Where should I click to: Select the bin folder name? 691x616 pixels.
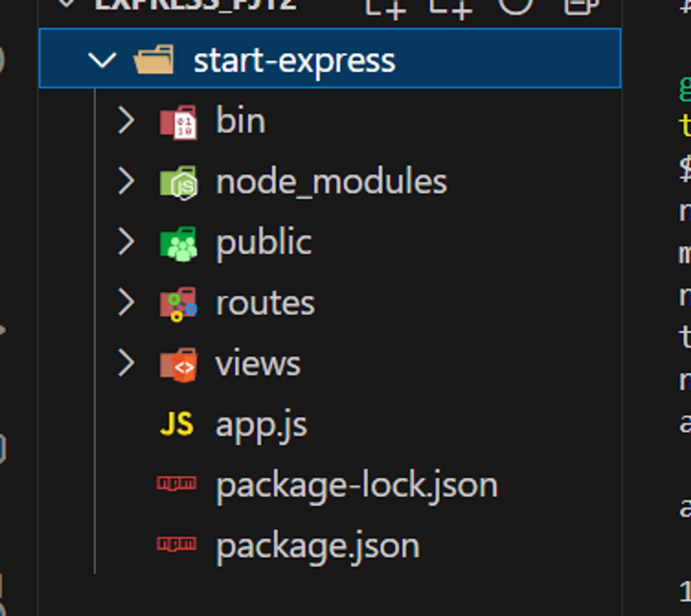coord(240,120)
